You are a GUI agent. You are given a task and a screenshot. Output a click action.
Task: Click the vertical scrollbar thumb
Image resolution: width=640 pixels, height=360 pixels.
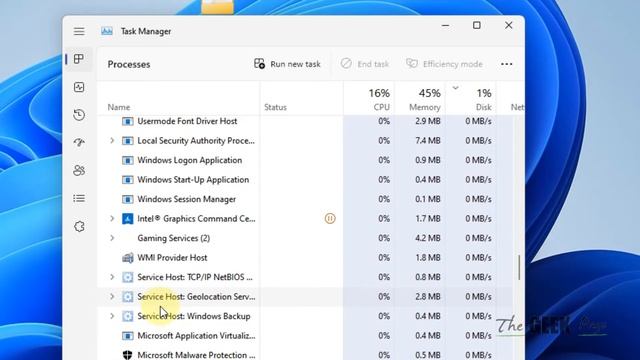point(519,268)
